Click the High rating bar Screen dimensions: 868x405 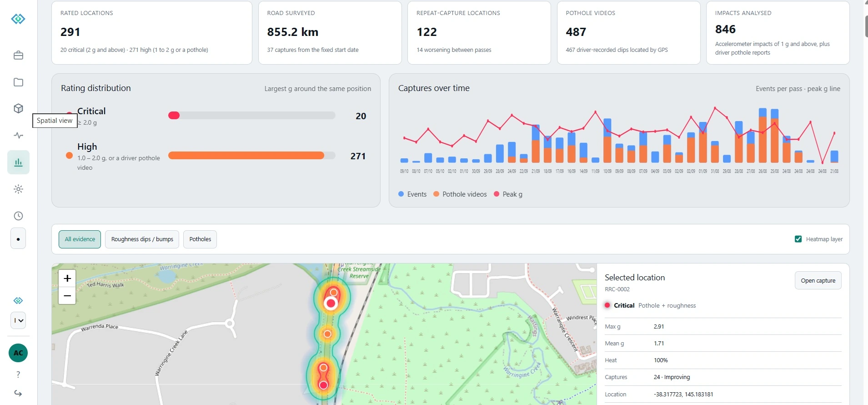tap(252, 156)
